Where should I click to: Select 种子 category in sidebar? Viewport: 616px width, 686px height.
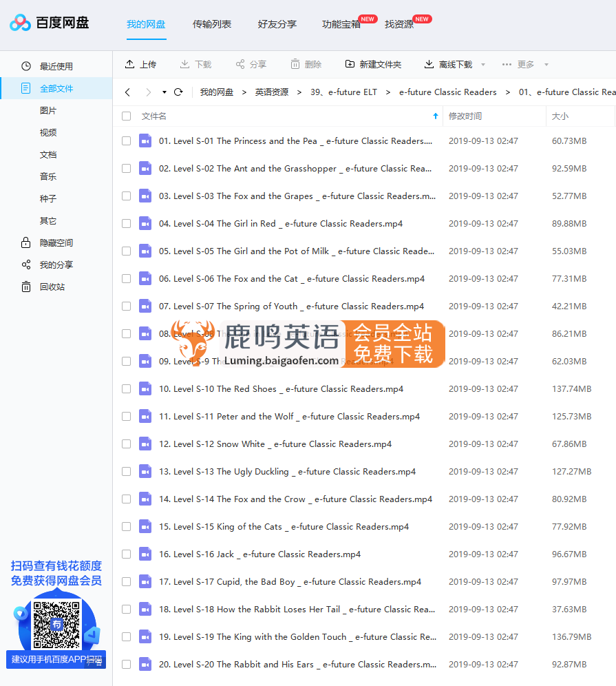(x=48, y=198)
